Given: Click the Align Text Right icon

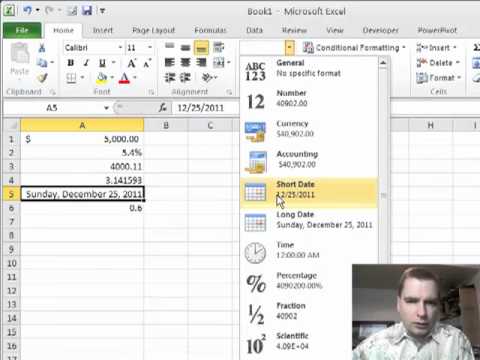Looking at the screenshot, I should [x=201, y=62].
